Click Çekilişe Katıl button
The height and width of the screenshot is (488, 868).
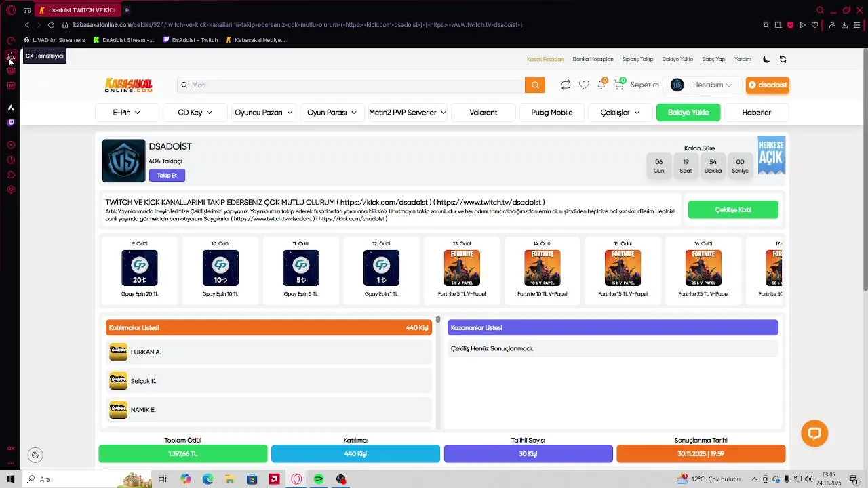tap(733, 210)
